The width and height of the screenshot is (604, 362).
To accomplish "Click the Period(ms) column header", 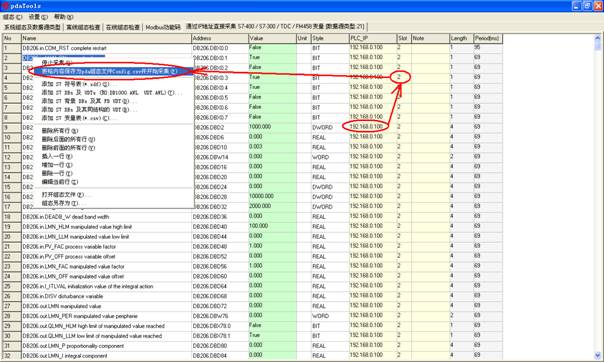I will tap(488, 38).
